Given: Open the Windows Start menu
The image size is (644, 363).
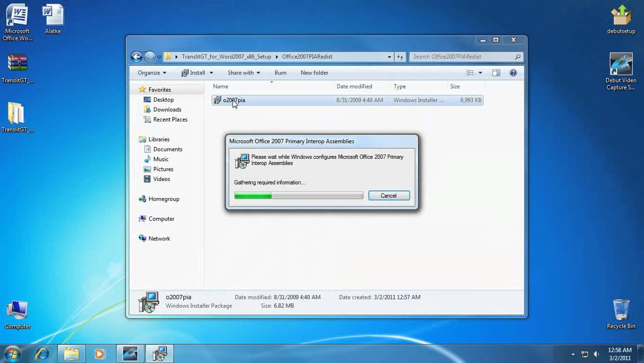Looking at the screenshot, I should coord(12,354).
